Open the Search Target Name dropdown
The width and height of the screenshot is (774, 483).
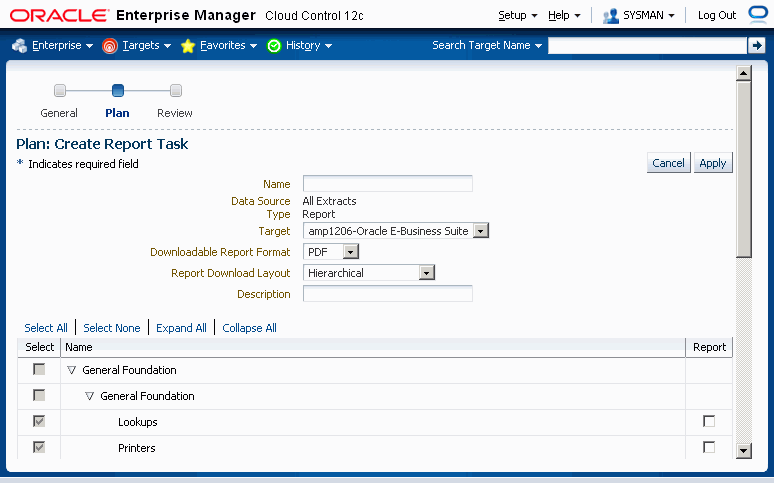click(487, 45)
